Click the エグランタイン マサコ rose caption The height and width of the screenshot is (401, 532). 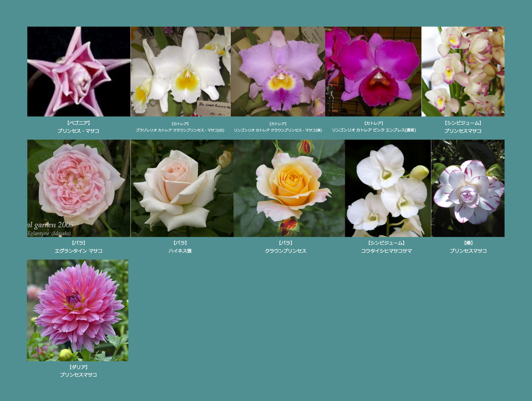[78, 251]
